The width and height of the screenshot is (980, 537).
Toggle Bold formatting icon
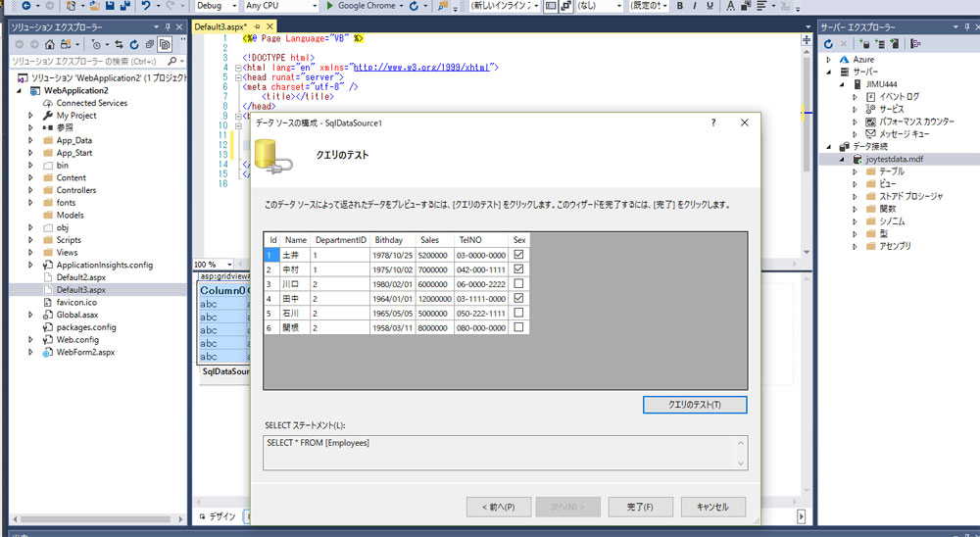[680, 6]
